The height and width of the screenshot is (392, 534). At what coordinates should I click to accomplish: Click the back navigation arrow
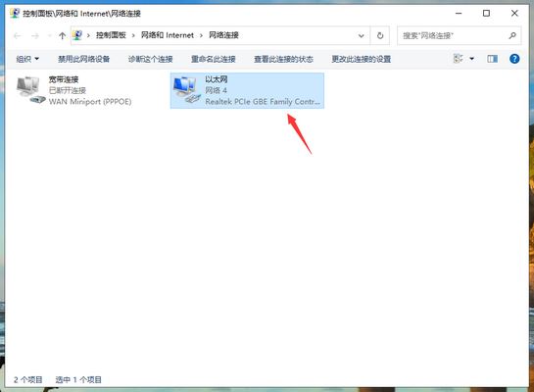18,35
